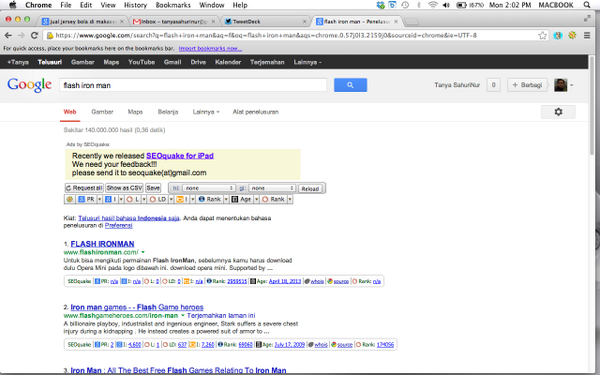Click the whois icon link for flashironman.com
The width and height of the screenshot is (600, 375).
[314, 281]
